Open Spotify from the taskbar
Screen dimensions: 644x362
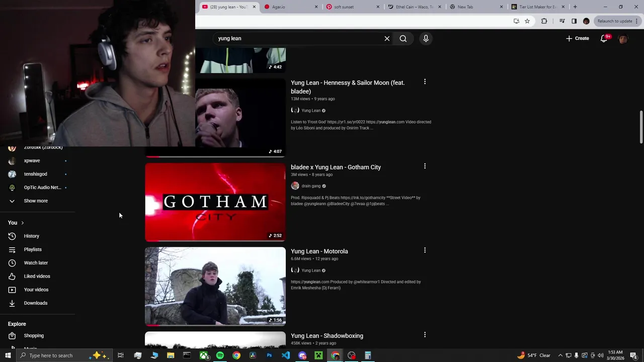pyautogui.click(x=220, y=355)
